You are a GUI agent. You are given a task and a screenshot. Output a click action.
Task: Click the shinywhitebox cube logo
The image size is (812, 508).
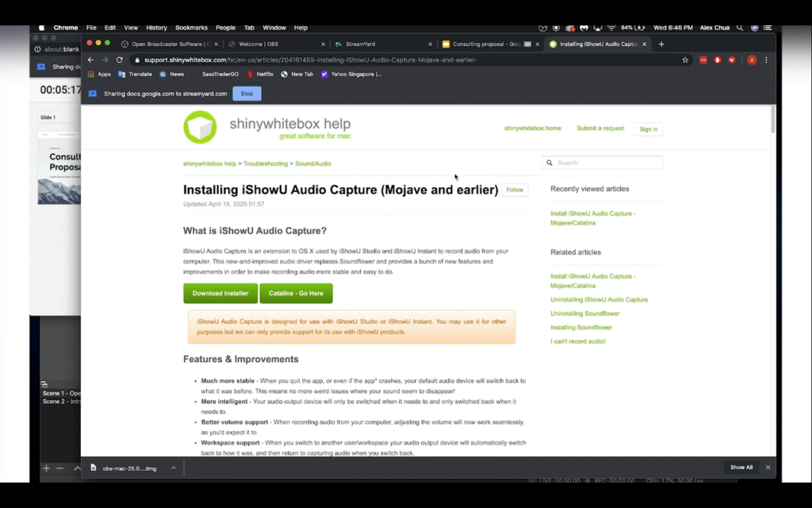pos(200,128)
